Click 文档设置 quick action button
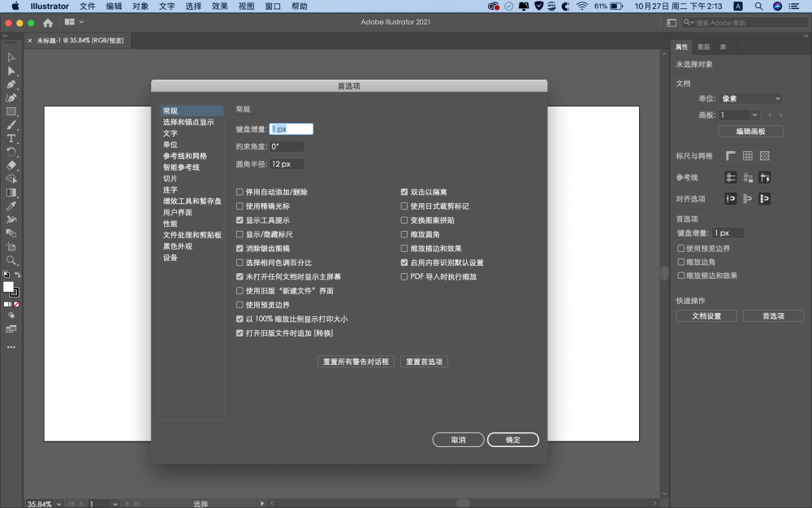The width and height of the screenshot is (812, 508). 707,316
